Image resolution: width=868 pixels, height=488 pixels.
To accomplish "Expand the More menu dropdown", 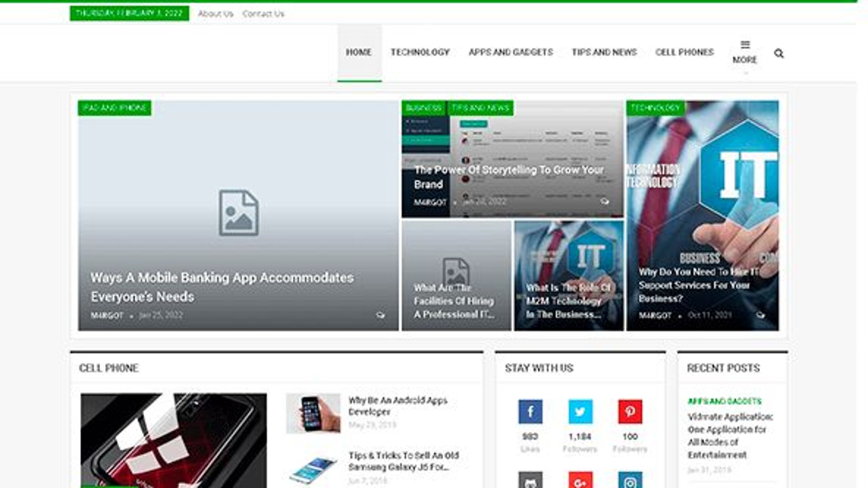I will tap(745, 53).
